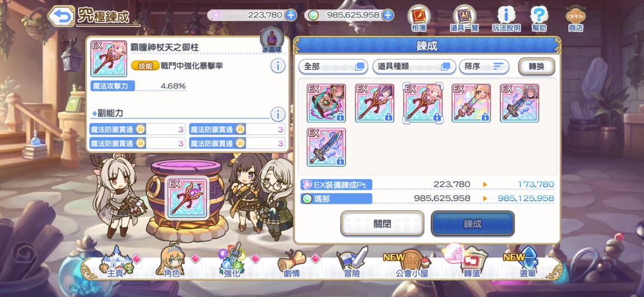This screenshot has width=644, height=297.
Task: Open the 道具種類 item type dropdown
Action: coord(414,67)
